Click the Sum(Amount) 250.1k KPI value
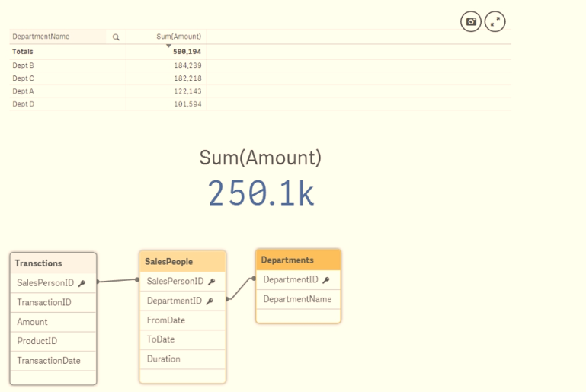This screenshot has width=586, height=392. click(x=261, y=194)
